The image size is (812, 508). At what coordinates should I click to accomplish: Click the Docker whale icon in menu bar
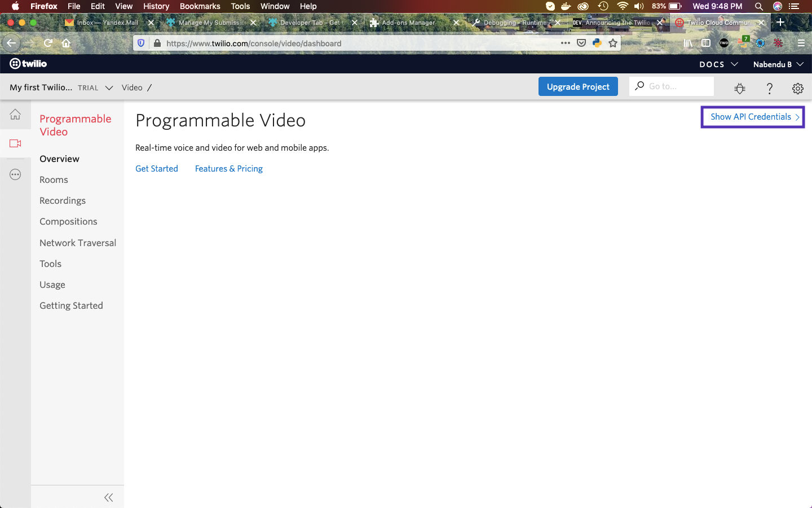(566, 6)
